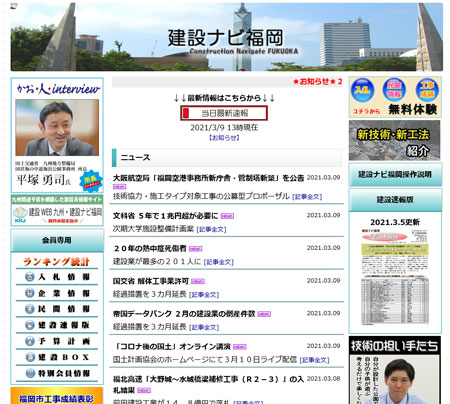Click the 建設WEB九州 banner
The width and height of the screenshot is (450, 404).
pos(57,211)
